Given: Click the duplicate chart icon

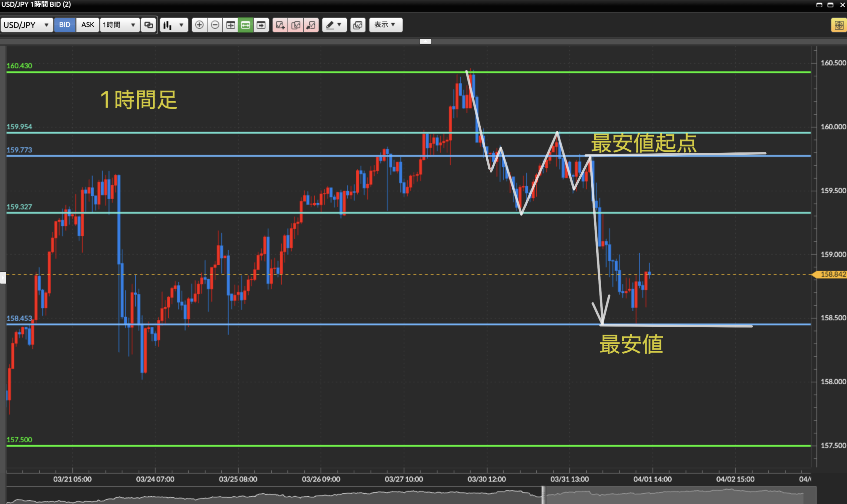Looking at the screenshot, I should tap(296, 25).
